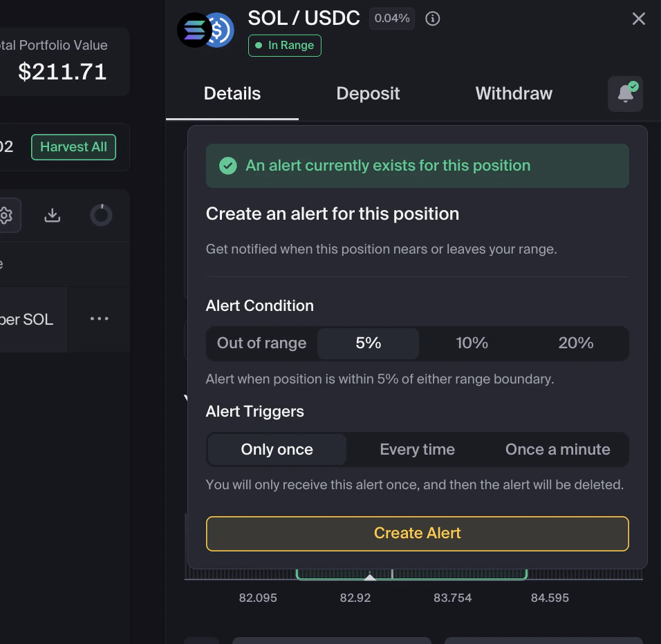Viewport: 661px width, 644px height.
Task: Click the circular refresh timer icon
Action: pos(101,215)
